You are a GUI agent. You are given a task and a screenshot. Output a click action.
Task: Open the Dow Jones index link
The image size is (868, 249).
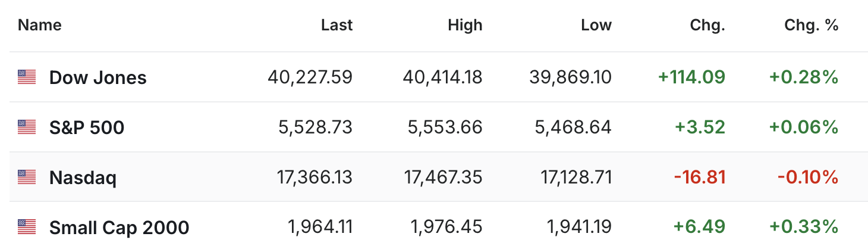98,77
